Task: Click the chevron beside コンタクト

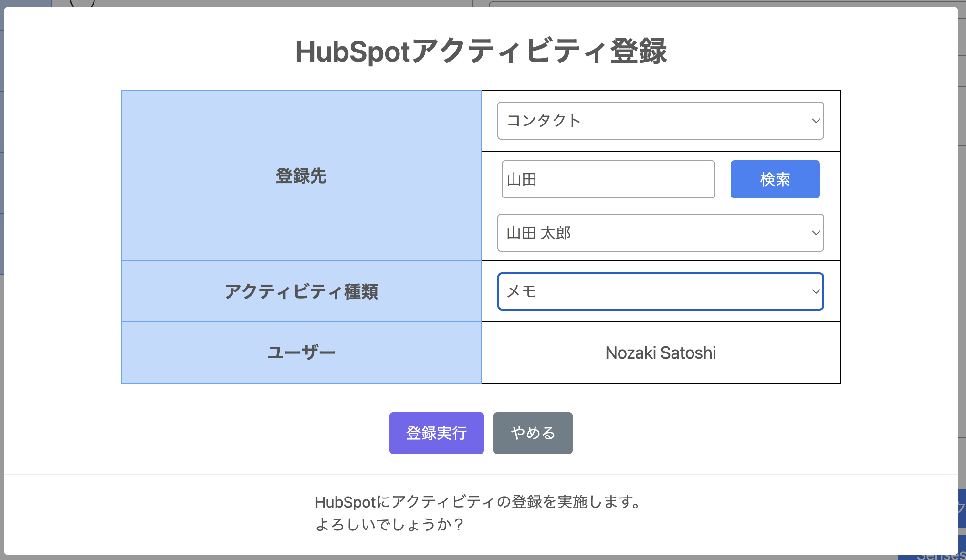Action: pos(815,121)
